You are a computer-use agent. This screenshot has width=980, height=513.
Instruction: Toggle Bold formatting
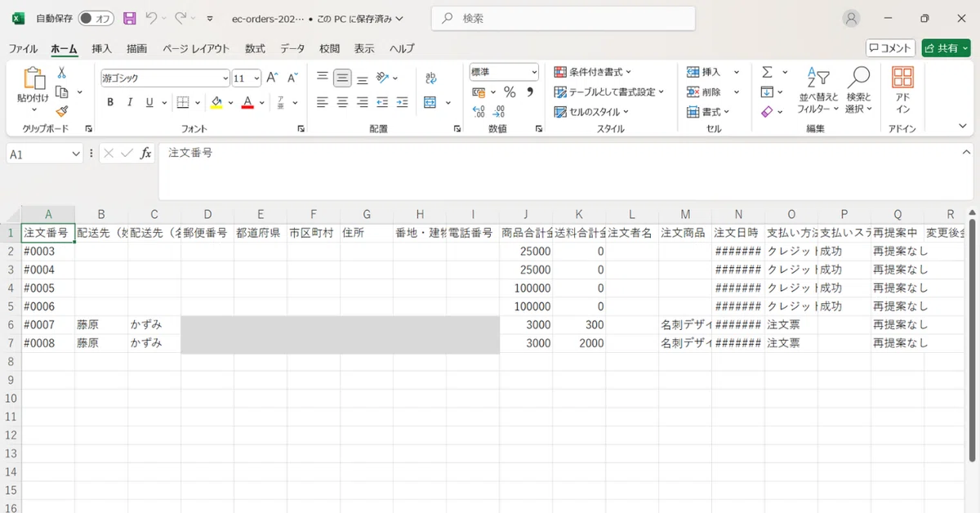110,102
